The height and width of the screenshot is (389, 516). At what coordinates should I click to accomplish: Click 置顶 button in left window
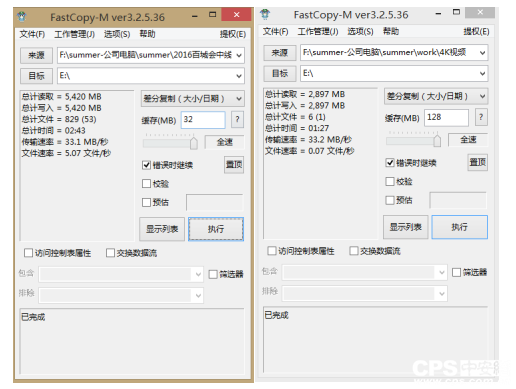coord(234,165)
